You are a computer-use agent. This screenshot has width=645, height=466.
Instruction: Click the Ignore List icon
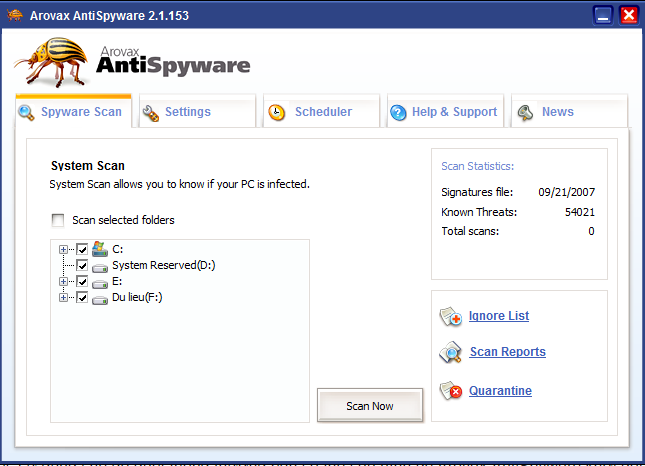click(451, 317)
